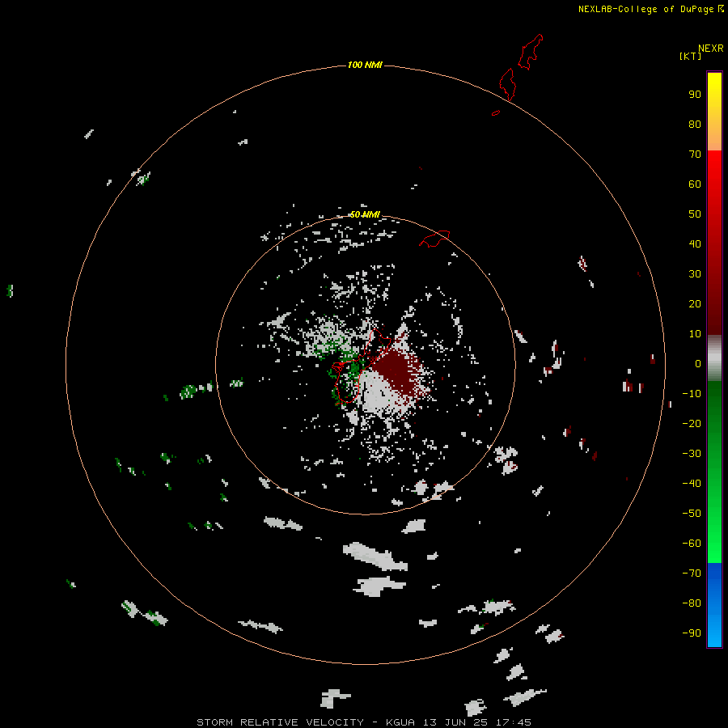Viewport: 728px width, 728px height.
Task: Click the blue segment of the color bar
Action: coord(714,605)
